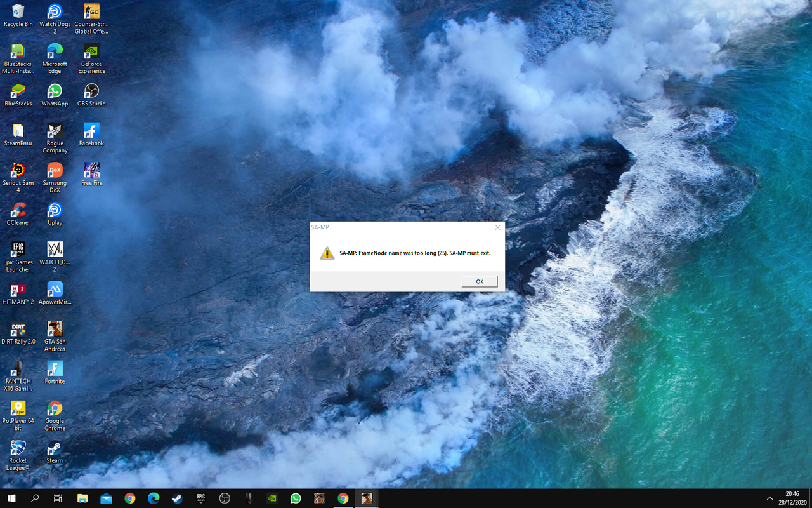Open taskbar Search
Screen dimensions: 812x508
coord(35,498)
